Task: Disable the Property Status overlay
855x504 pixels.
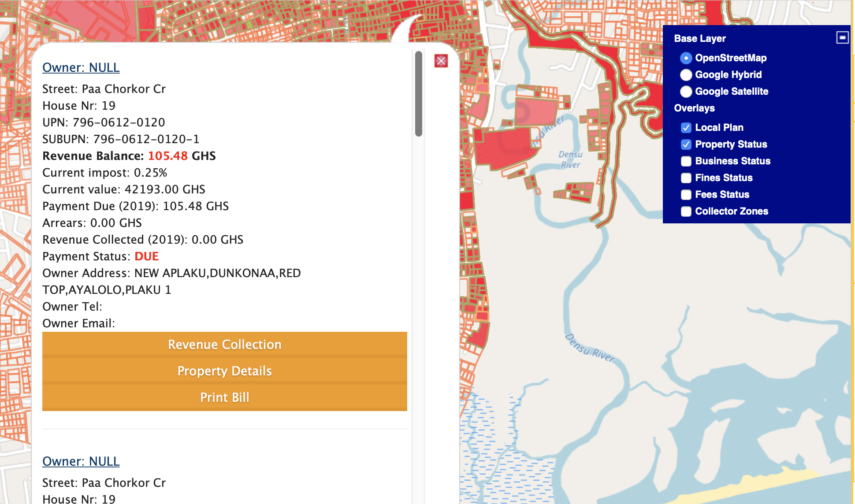Action: [686, 145]
